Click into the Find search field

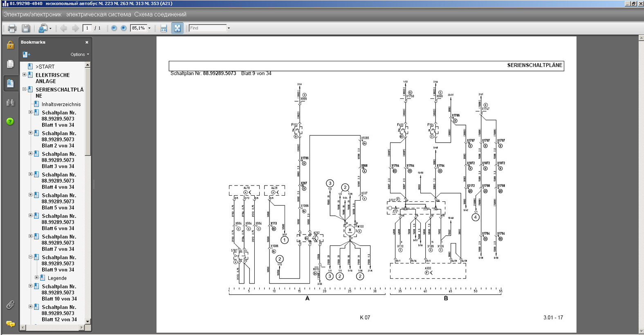point(207,28)
